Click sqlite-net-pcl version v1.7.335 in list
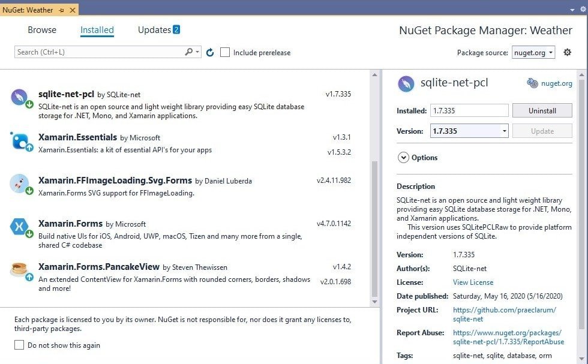This screenshot has width=588, height=364. click(338, 94)
